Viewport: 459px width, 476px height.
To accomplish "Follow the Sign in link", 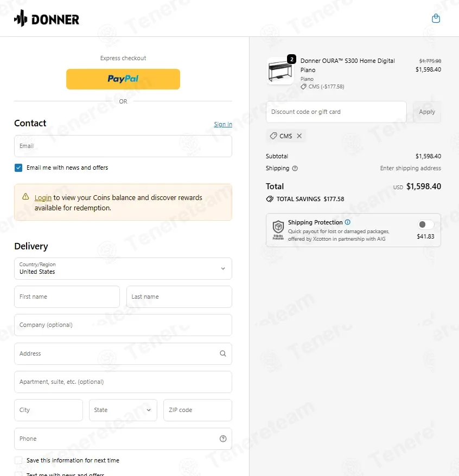I will click(223, 124).
